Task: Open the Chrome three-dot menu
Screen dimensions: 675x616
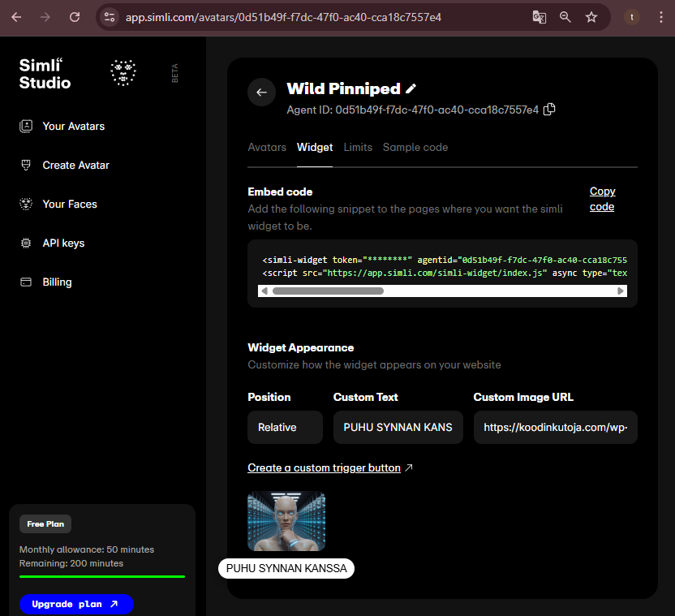Action: coord(660,17)
